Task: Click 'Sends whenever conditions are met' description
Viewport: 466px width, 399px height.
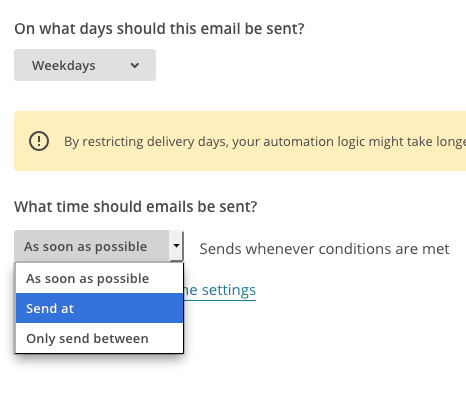Action: pyautogui.click(x=324, y=249)
